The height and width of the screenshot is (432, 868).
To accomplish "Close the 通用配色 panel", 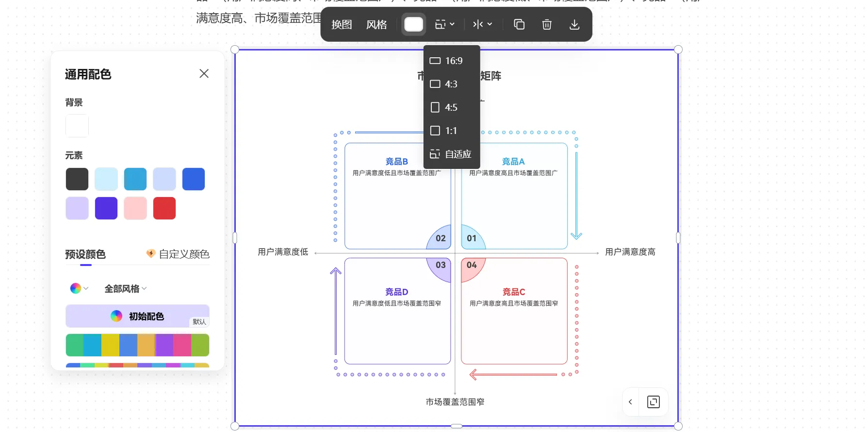I will (x=204, y=74).
